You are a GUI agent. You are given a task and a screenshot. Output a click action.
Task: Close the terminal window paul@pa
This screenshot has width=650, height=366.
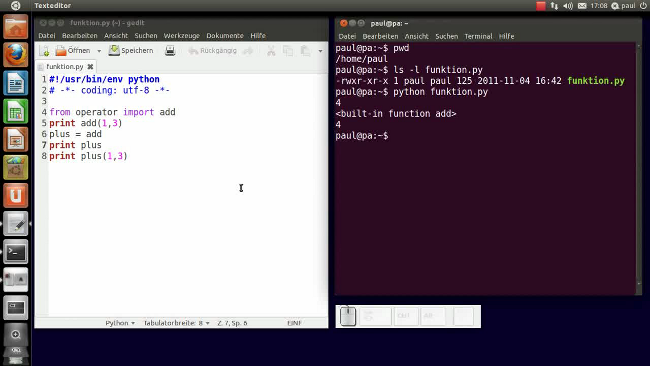(x=343, y=23)
